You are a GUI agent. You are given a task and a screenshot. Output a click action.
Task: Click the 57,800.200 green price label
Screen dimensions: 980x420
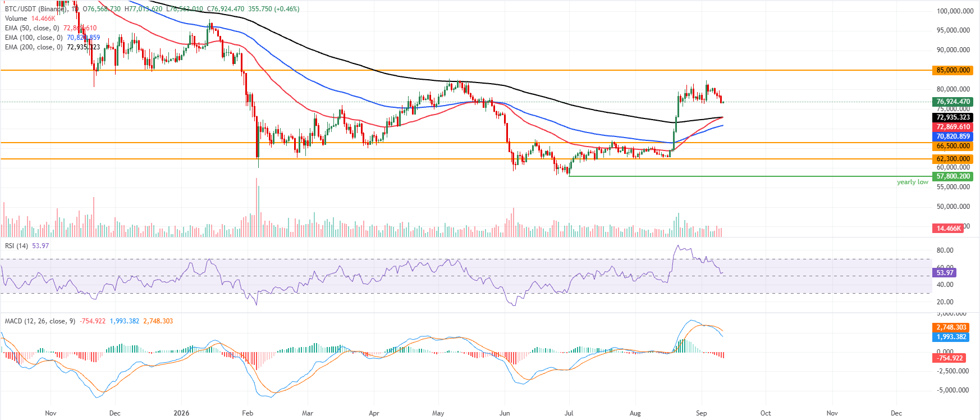tap(953, 176)
